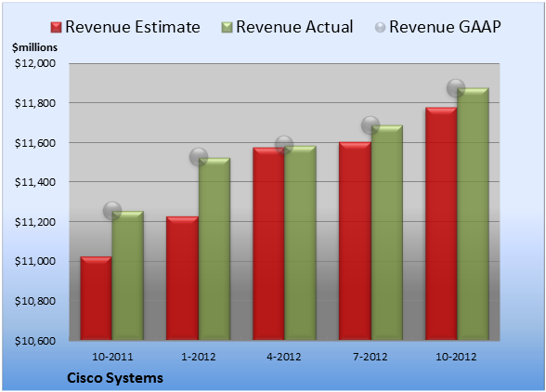This screenshot has width=546, height=392.
Task: Click the $11,600 axis label
Action: pyautogui.click(x=35, y=143)
